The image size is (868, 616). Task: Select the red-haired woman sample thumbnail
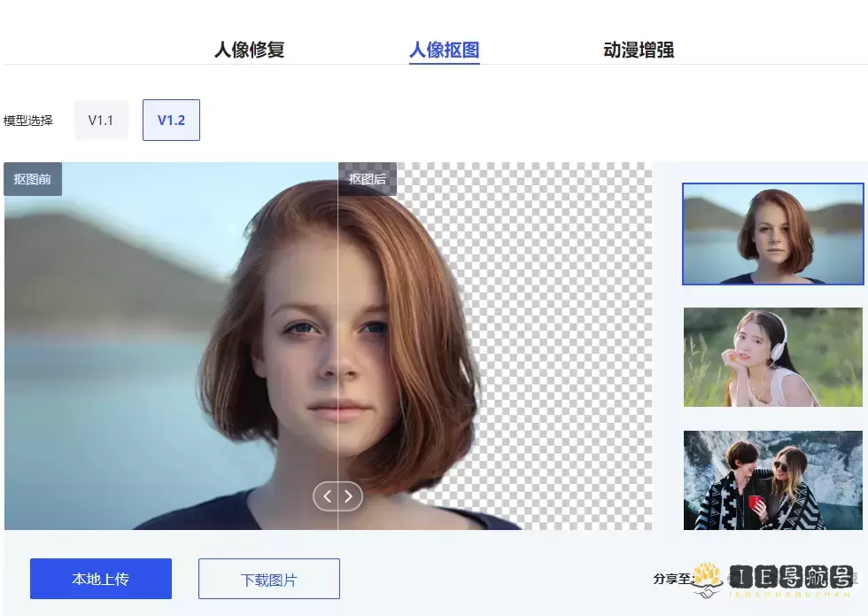pyautogui.click(x=772, y=234)
